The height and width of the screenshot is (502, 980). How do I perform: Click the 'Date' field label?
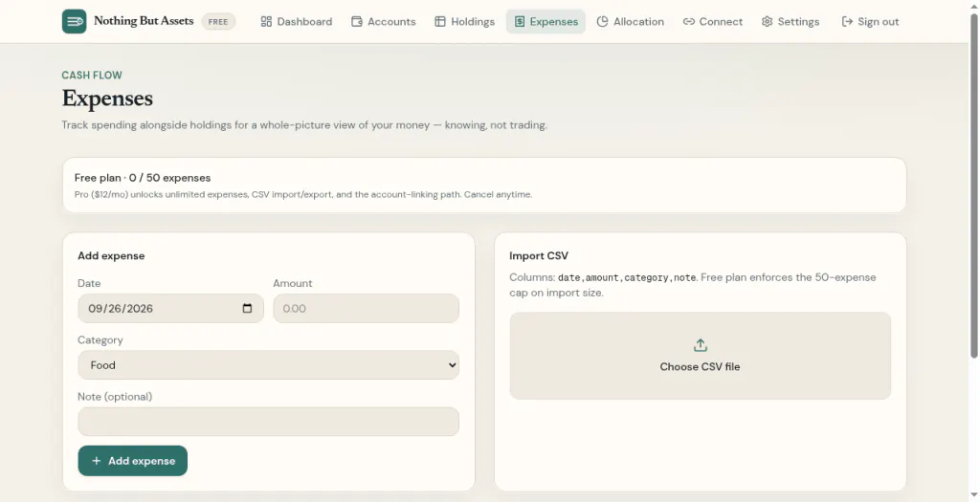point(89,283)
